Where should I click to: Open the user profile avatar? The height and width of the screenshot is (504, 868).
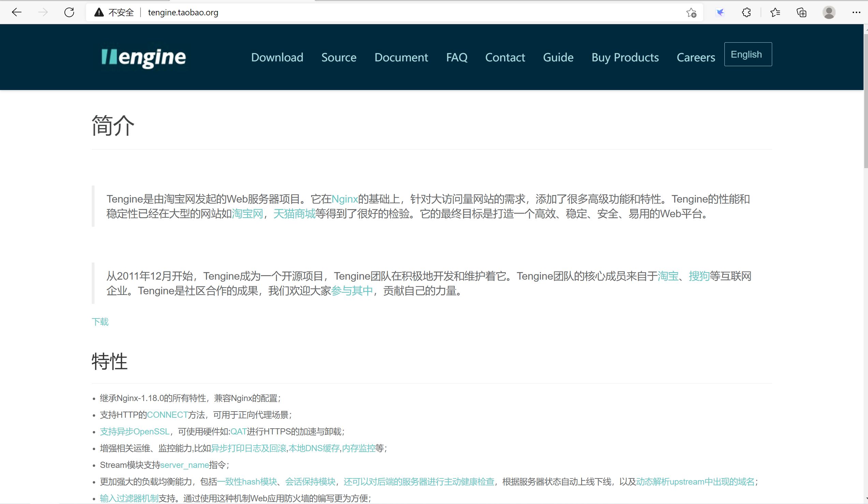(829, 13)
